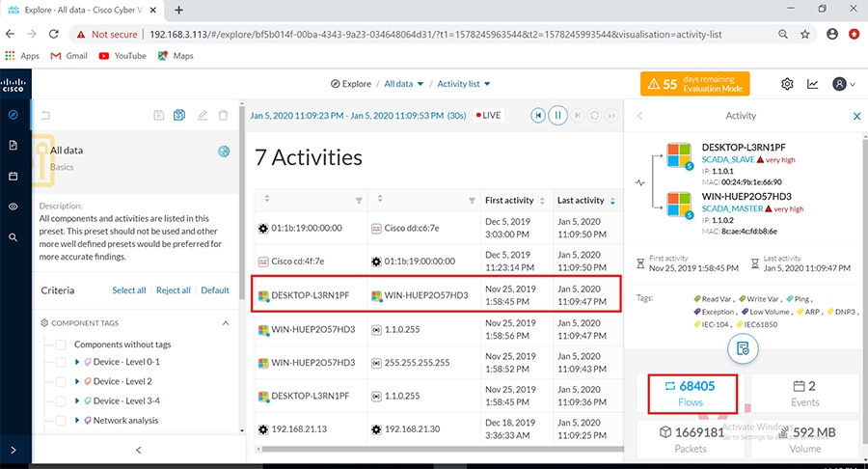Click the first column filter funnel icon
Viewport: 868px width, 469px height.
pyautogui.click(x=359, y=201)
